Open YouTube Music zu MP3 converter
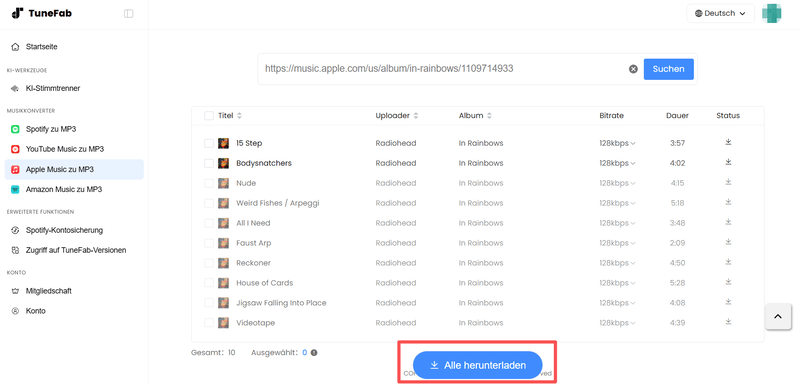The image size is (800, 384). click(74, 149)
